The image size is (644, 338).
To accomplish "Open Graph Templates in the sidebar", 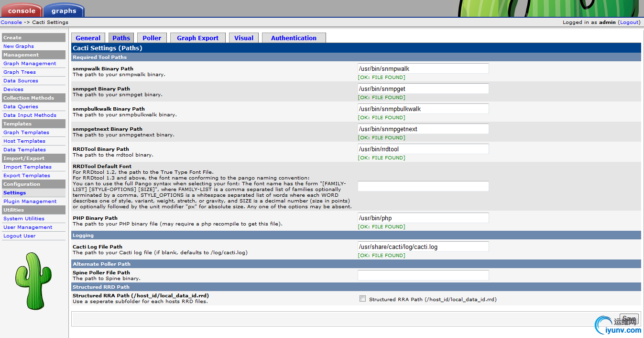I will [26, 133].
